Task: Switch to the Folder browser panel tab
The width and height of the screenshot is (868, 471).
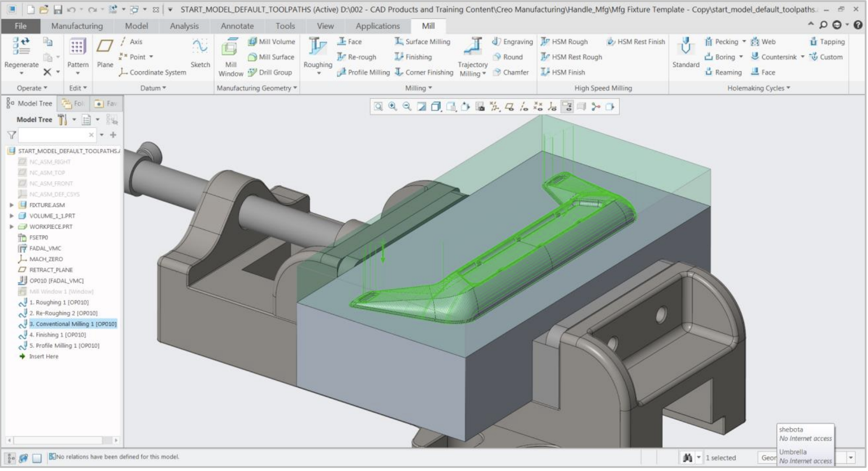Action: tap(74, 104)
